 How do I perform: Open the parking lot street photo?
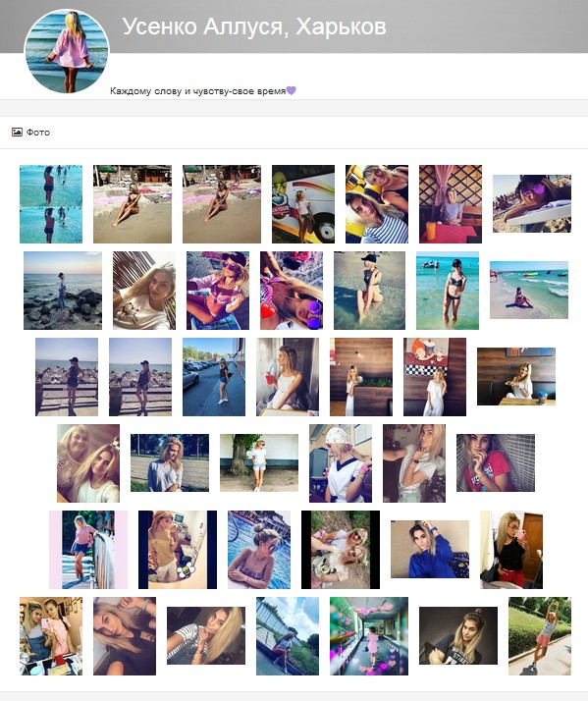pos(214,377)
